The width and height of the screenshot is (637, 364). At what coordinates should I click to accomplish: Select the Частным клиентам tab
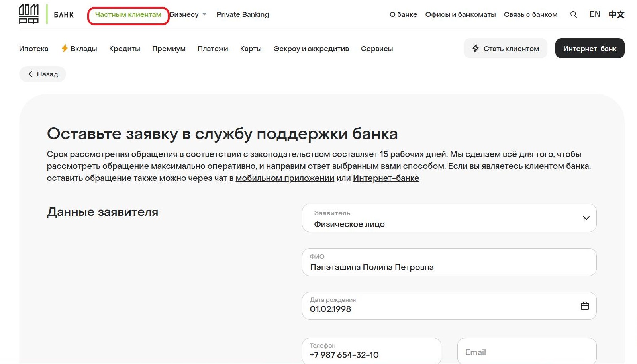click(128, 14)
